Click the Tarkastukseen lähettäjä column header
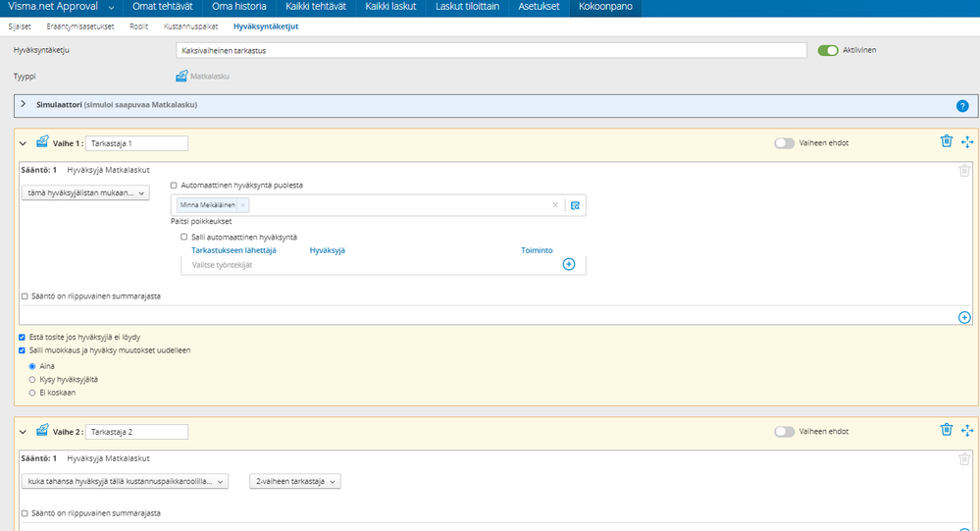 click(x=233, y=250)
